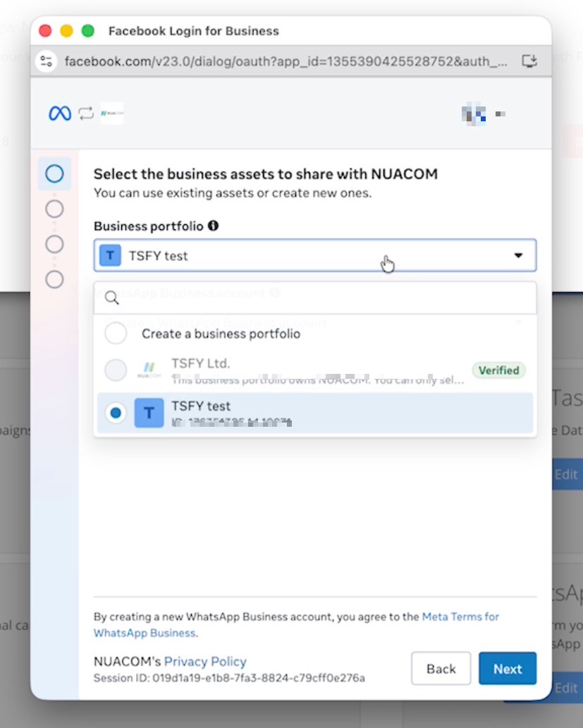Select the Create a business portfolio radio
Screen dimensions: 583x728
116,334
